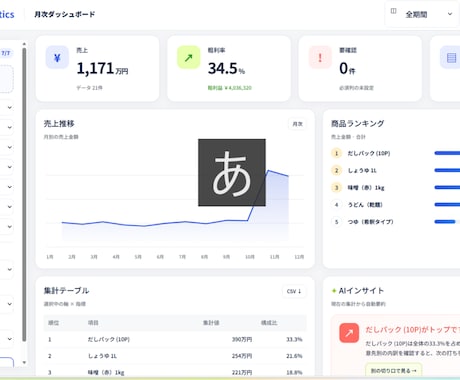This screenshot has width=460, height=380.
Task: Click the 221万円 table value
Action: 242,372
